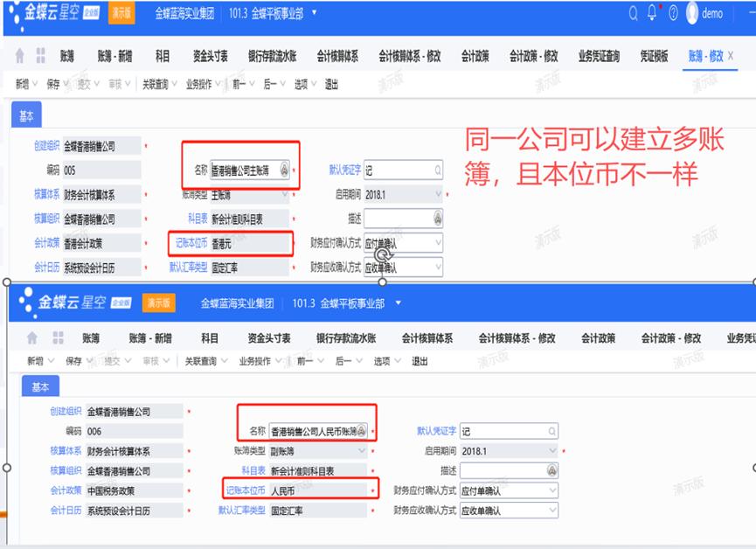This screenshot has width=756, height=549.
Task: Open the 账簿类型 主账簿 dropdown
Action: point(285,194)
